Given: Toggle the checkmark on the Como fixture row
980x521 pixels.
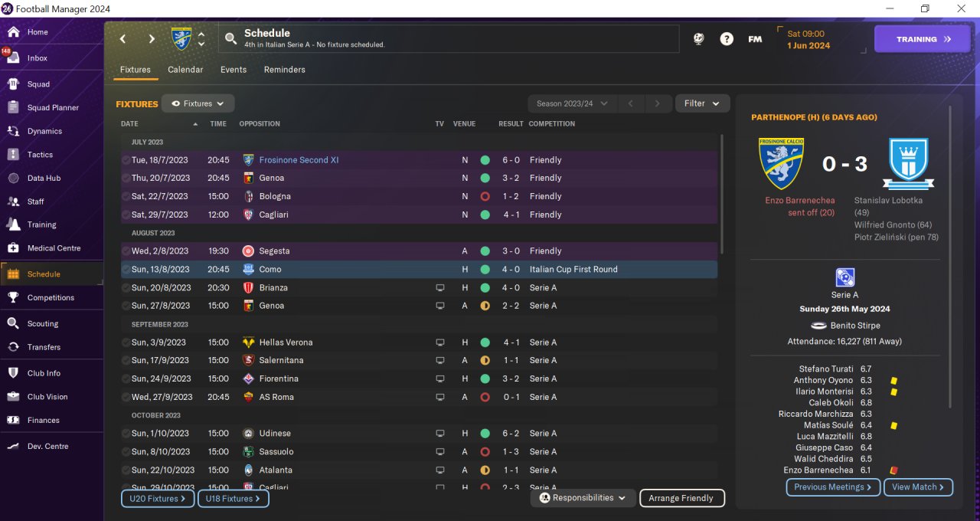Looking at the screenshot, I should click(126, 270).
